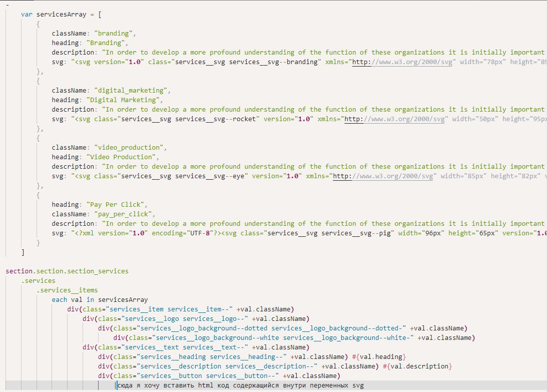Screen dimensions: 547x392
Task: Click the heading "Video Production" value
Action: tap(121, 157)
